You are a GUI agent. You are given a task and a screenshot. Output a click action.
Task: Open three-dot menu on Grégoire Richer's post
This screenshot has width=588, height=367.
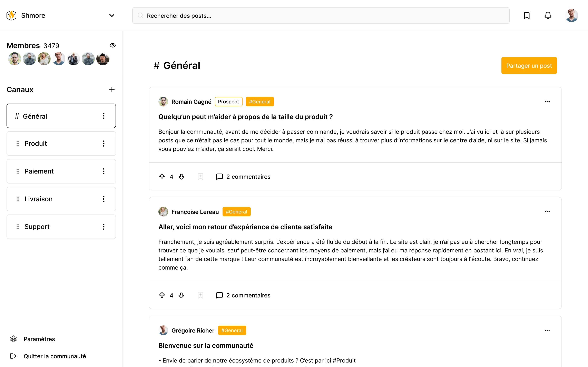click(x=547, y=330)
